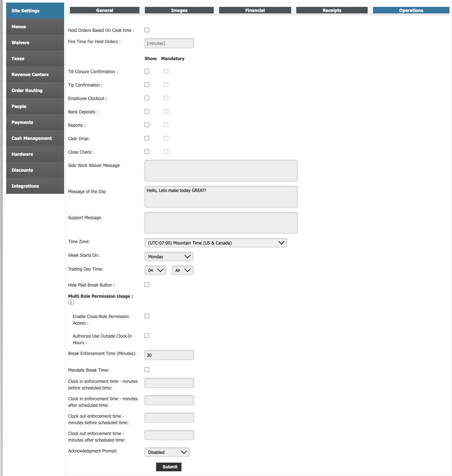The width and height of the screenshot is (452, 476).
Task: Open Payments in sidebar
Action: click(35, 122)
